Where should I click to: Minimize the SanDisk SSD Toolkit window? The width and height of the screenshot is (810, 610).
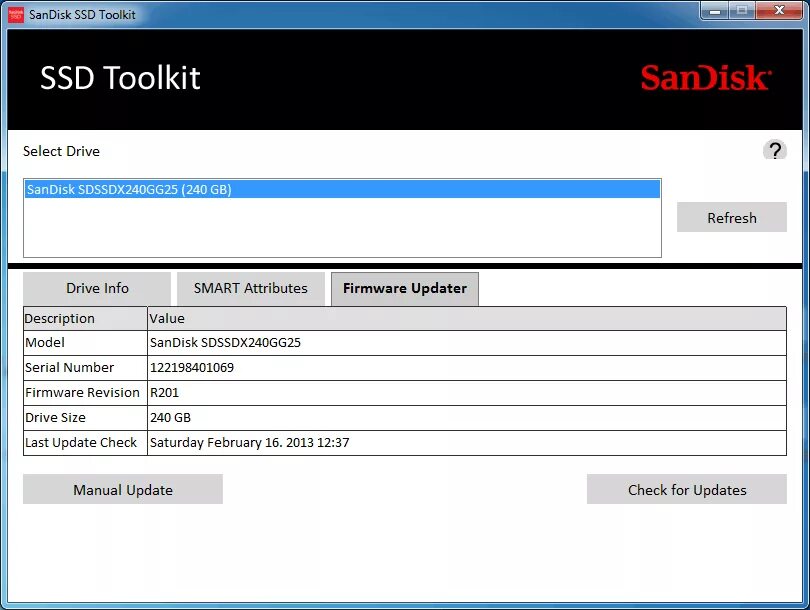715,10
